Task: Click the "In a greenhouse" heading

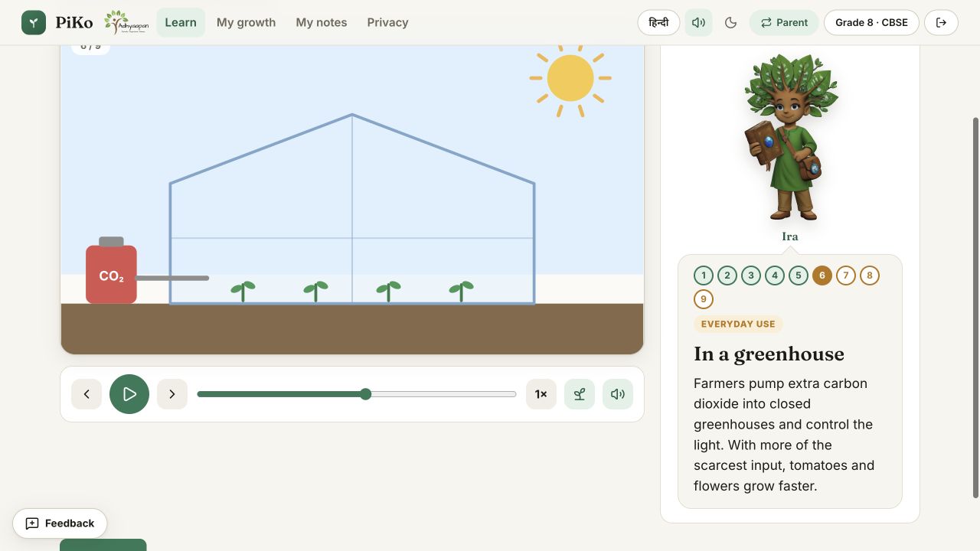Action: pos(769,354)
